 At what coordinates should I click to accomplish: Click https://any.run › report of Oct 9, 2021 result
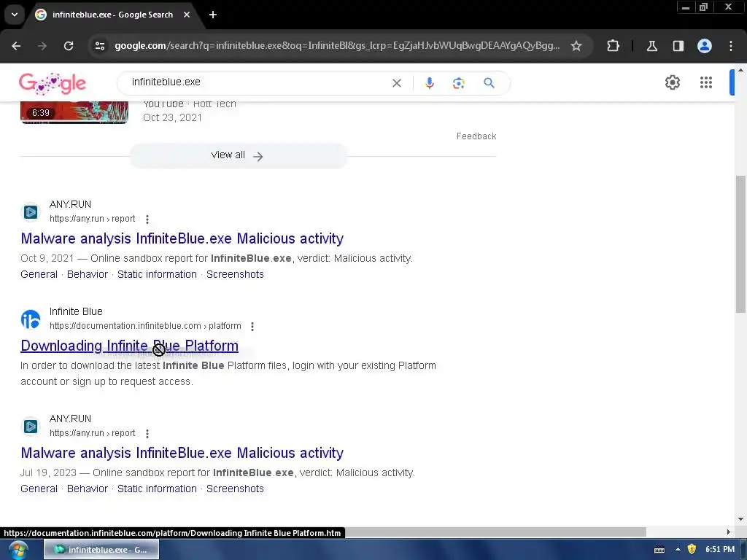tap(93, 219)
